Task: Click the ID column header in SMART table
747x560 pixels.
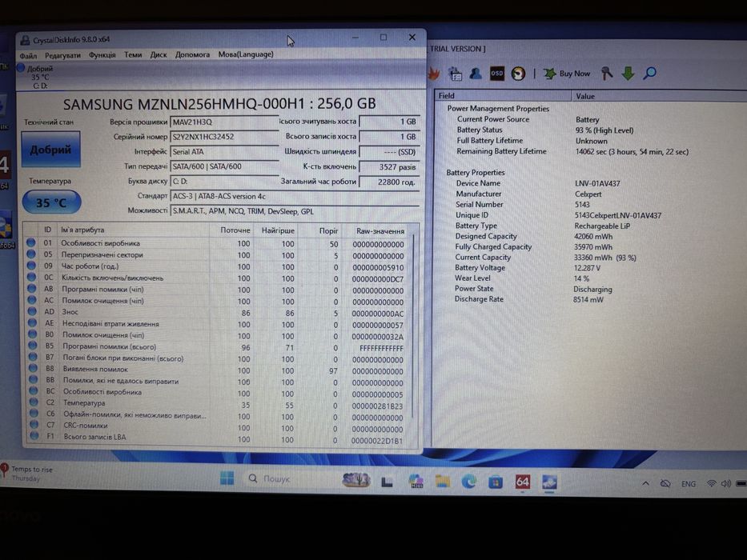Action: pyautogui.click(x=48, y=230)
